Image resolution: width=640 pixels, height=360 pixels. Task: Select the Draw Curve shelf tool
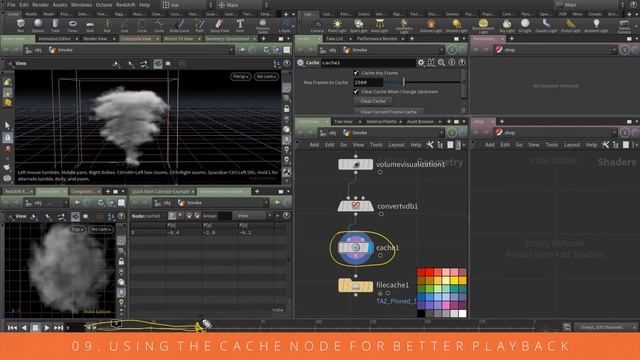click(179, 25)
